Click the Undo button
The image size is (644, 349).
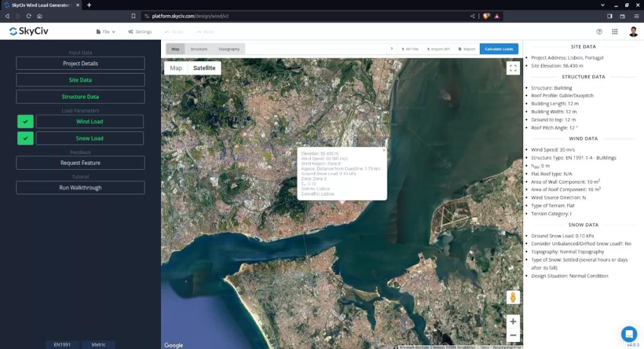(174, 31)
